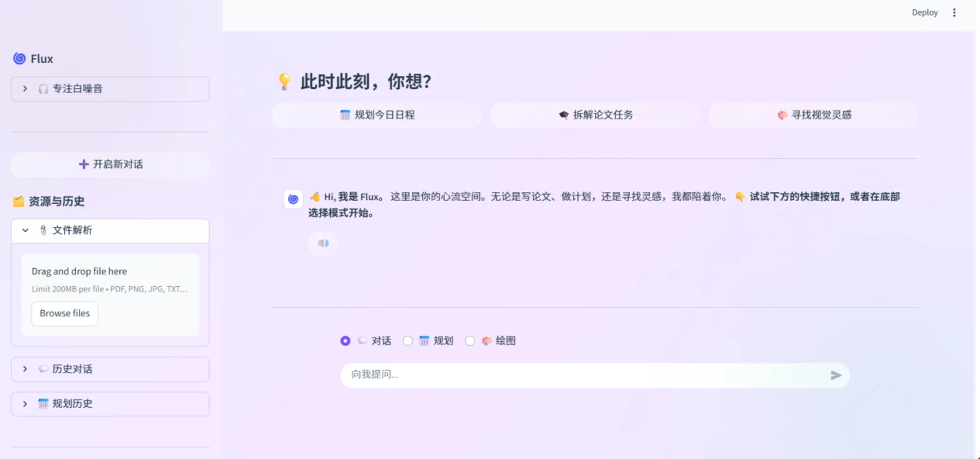The image size is (980, 459).
Task: Play message audio with speaker button
Action: [x=324, y=243]
